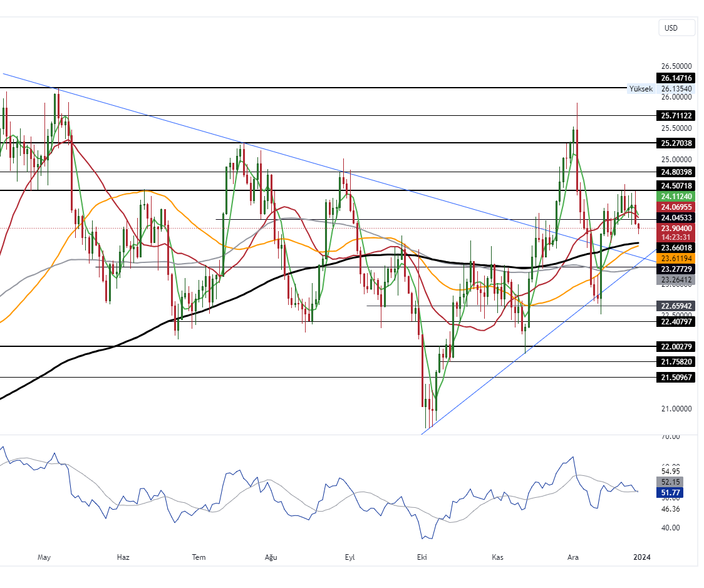The image size is (704, 588).
Task: Click the 25.27038 price level label
Action: click(676, 143)
